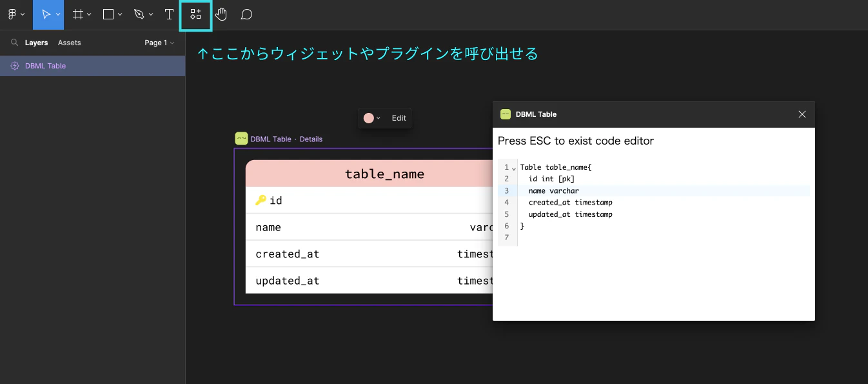
Task: Click the table_name header of the widget
Action: click(x=369, y=174)
